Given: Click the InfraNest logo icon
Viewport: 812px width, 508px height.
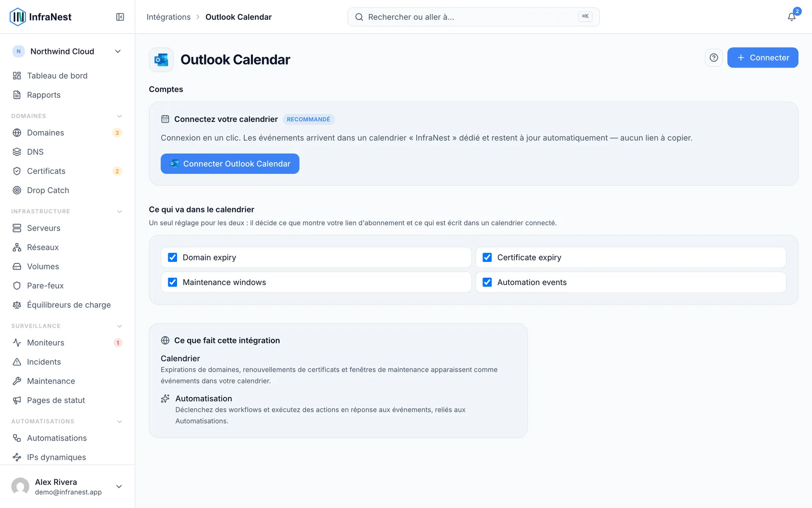Looking at the screenshot, I should 18,17.
